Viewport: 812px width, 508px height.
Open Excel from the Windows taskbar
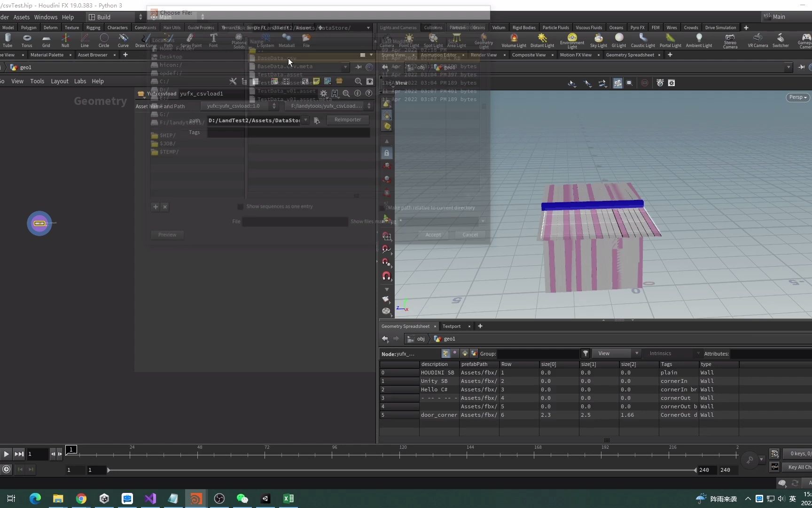tap(289, 499)
